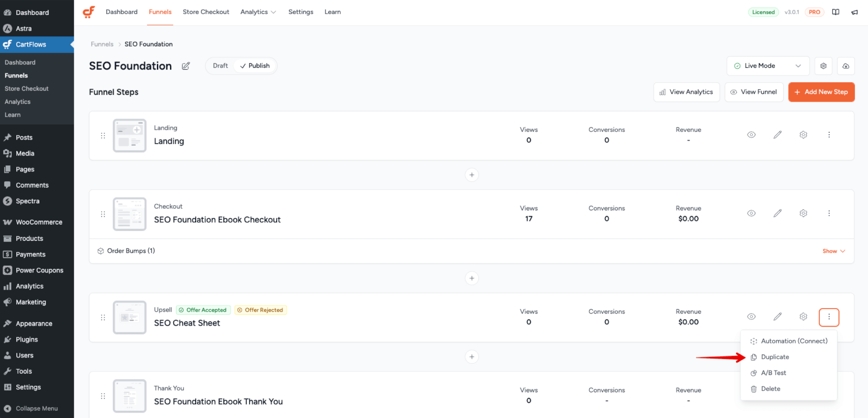Expand the Analytics top menu dropdown
The image size is (868, 418).
coord(258,12)
